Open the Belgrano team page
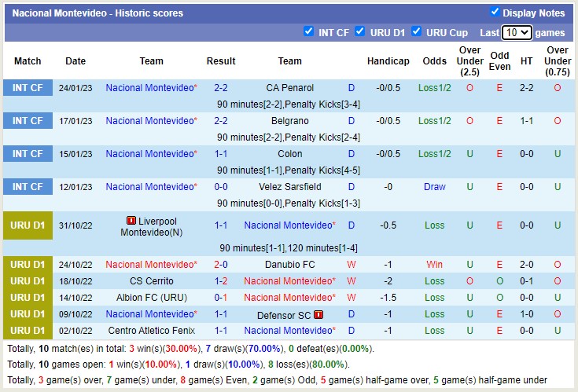This screenshot has height=392, width=578. pos(289,121)
